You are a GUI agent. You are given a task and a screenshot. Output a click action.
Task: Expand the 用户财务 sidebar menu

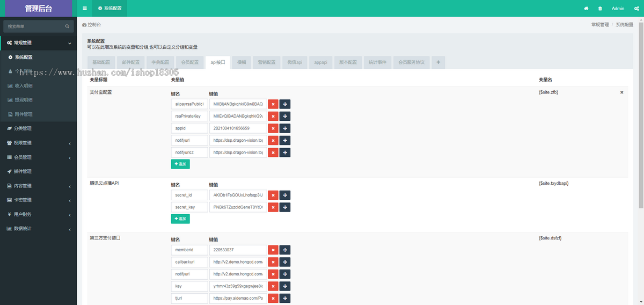pos(39,214)
